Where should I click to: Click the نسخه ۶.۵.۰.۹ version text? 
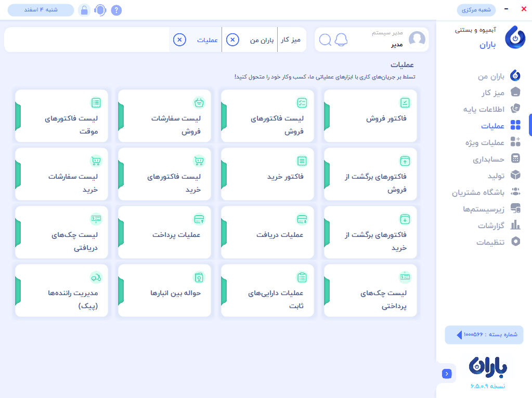488,386
